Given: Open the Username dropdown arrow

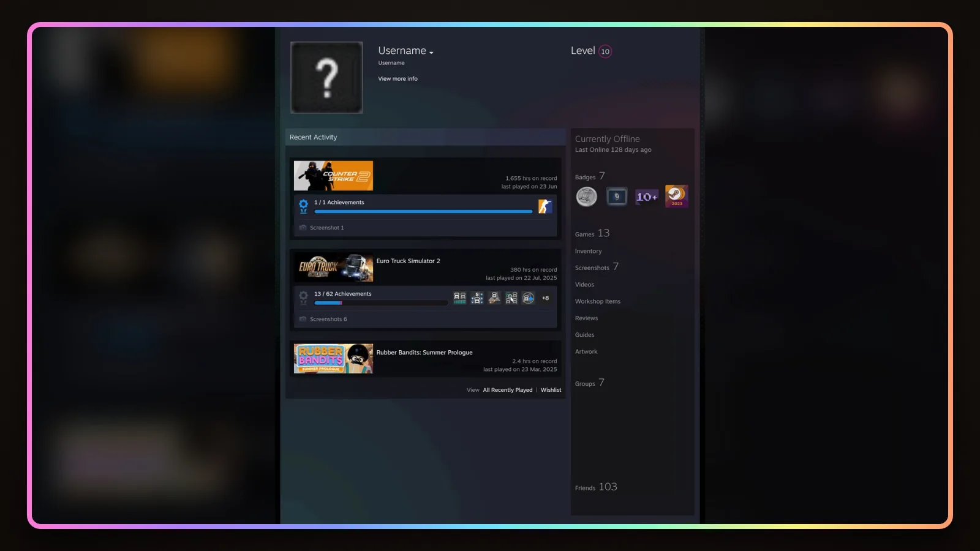Looking at the screenshot, I should coord(431,53).
